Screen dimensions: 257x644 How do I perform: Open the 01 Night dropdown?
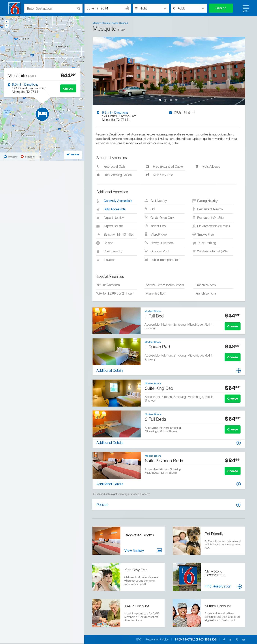point(151,8)
